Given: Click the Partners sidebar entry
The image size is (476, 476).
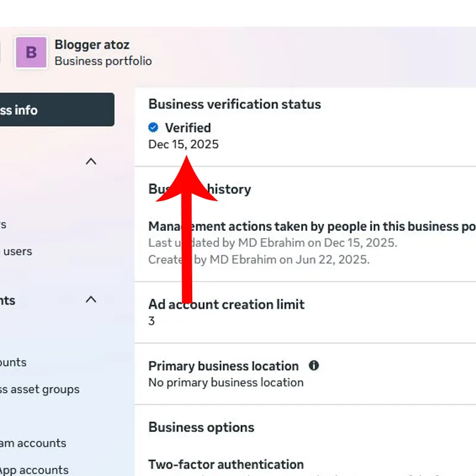Looking at the screenshot, I should pos(5,224).
